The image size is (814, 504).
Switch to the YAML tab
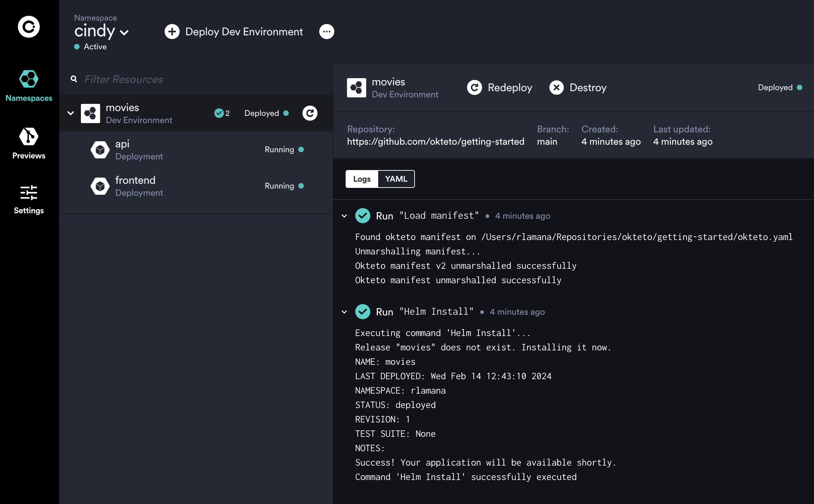pos(396,179)
